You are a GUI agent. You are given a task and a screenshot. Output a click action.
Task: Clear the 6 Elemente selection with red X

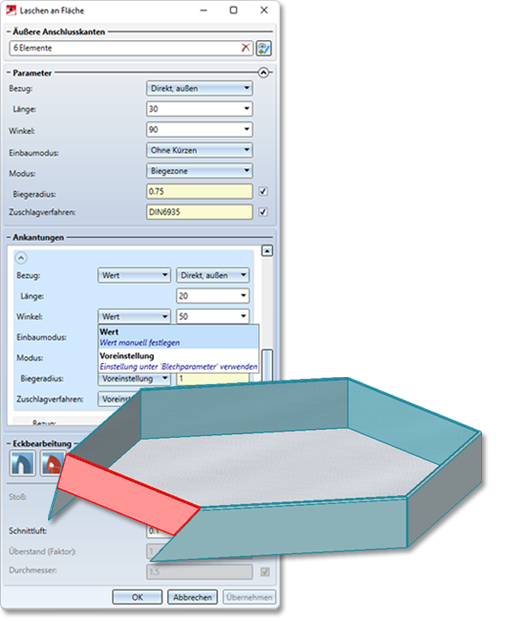coord(246,48)
